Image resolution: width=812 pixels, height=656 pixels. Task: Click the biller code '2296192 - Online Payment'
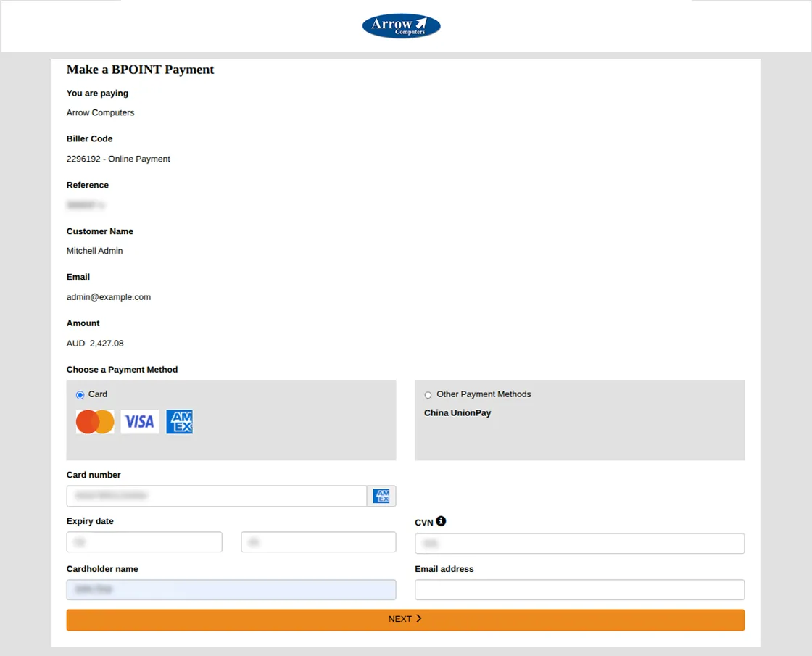(118, 159)
